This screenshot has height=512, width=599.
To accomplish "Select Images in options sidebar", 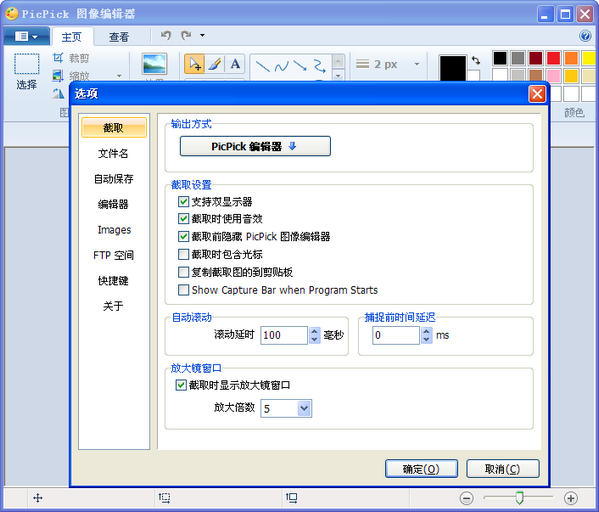I will [x=113, y=230].
